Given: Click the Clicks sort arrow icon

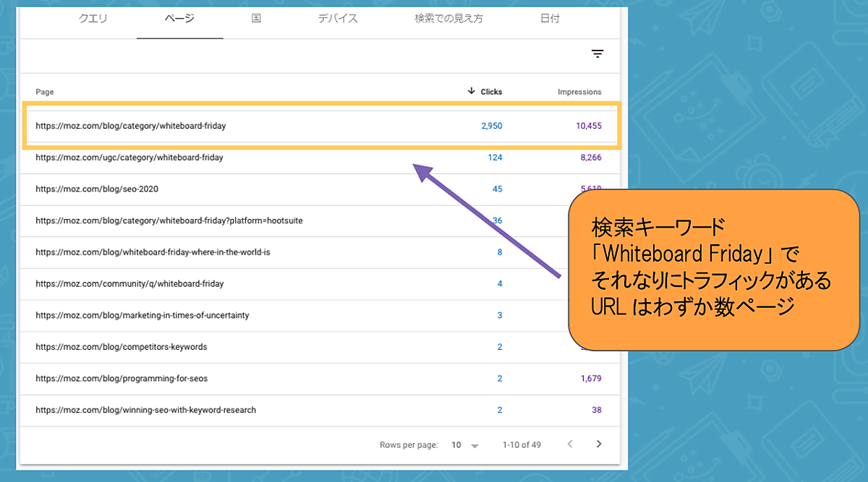Looking at the screenshot, I should [472, 91].
